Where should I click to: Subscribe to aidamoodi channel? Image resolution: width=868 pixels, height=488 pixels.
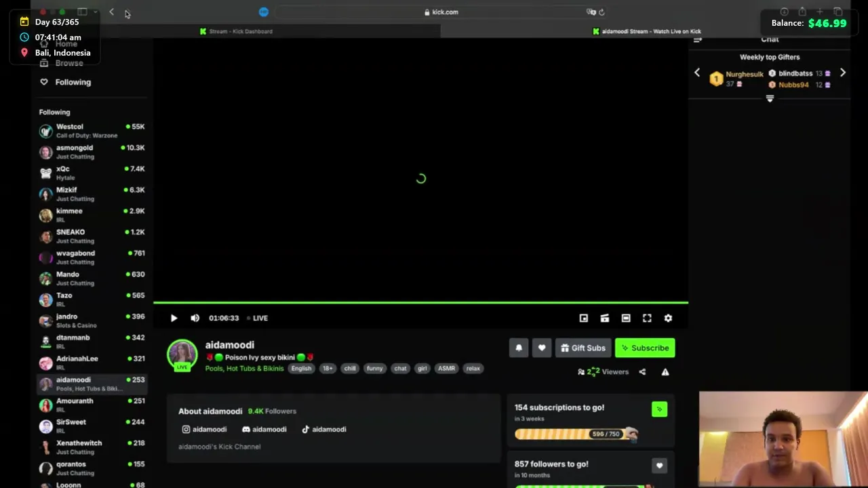[645, 348]
